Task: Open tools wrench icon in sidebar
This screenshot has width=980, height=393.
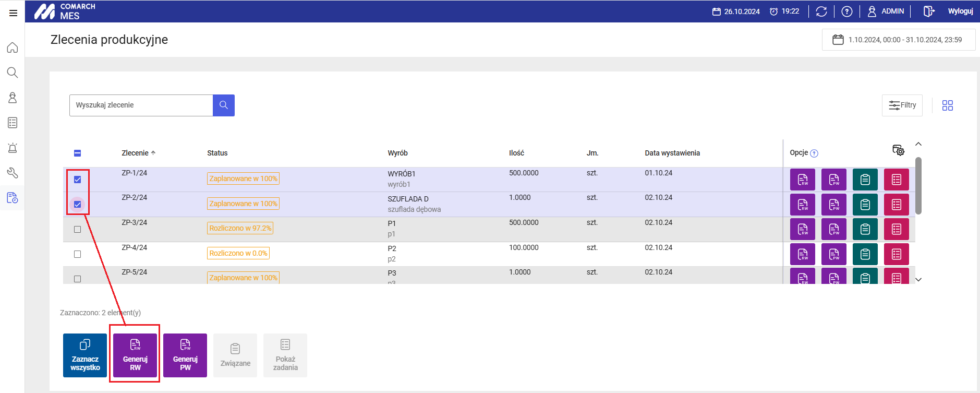Action: point(13,173)
